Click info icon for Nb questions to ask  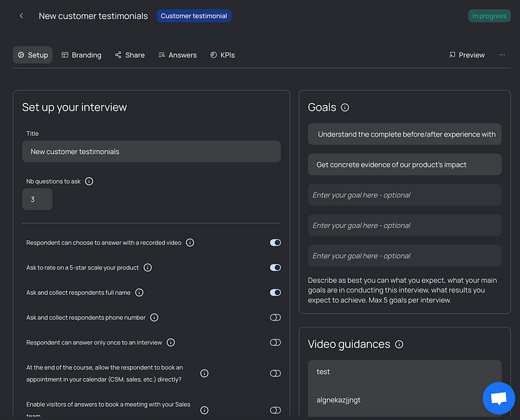coord(89,181)
